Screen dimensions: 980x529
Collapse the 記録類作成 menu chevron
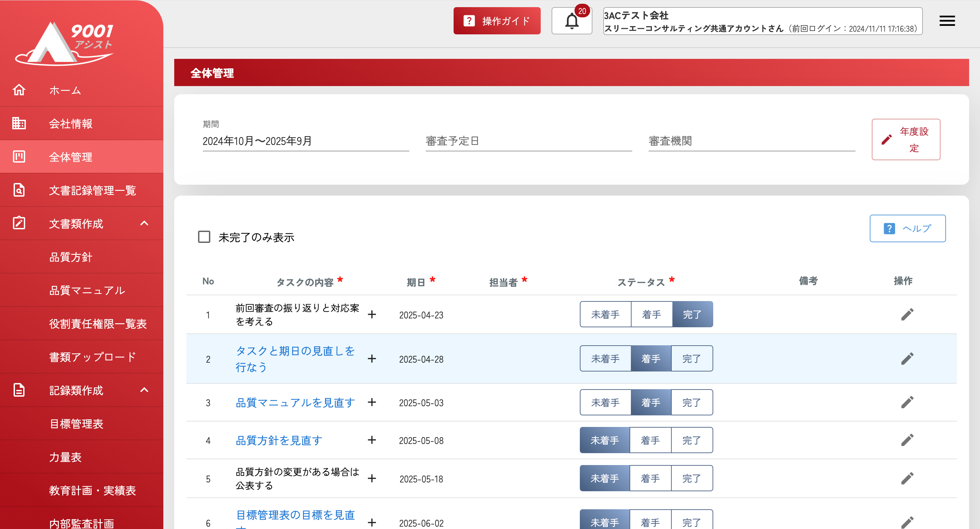click(144, 390)
